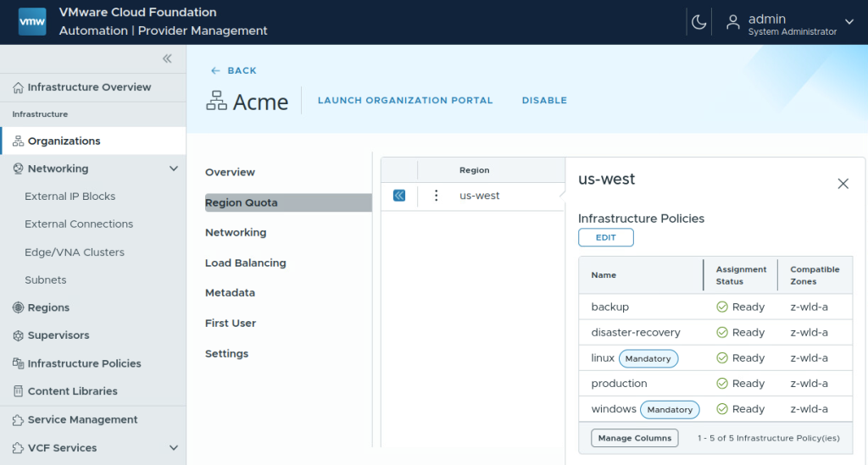Click the Content Libraries sidebar icon
Viewport: 868px width, 465px height.
point(19,391)
